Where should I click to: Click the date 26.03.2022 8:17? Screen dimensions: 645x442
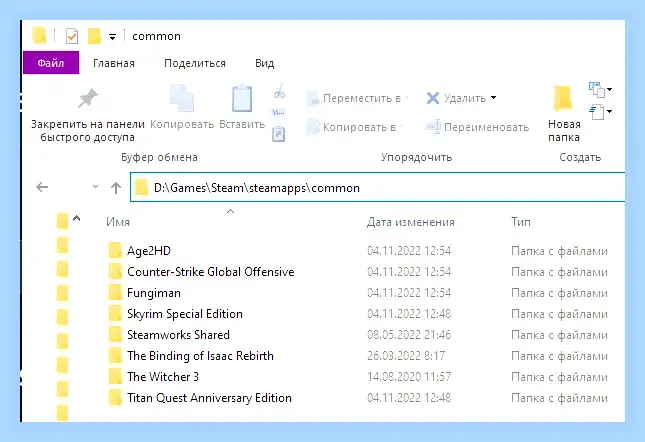(406, 356)
